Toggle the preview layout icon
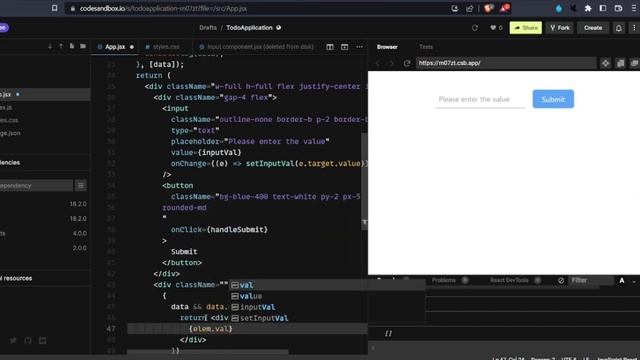Screen dimensions: 640x360 point(344,47)
